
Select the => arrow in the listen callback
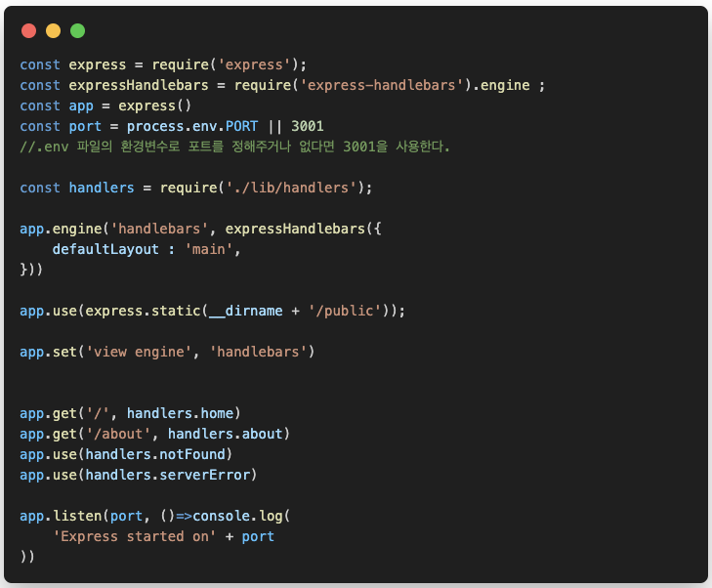click(184, 517)
